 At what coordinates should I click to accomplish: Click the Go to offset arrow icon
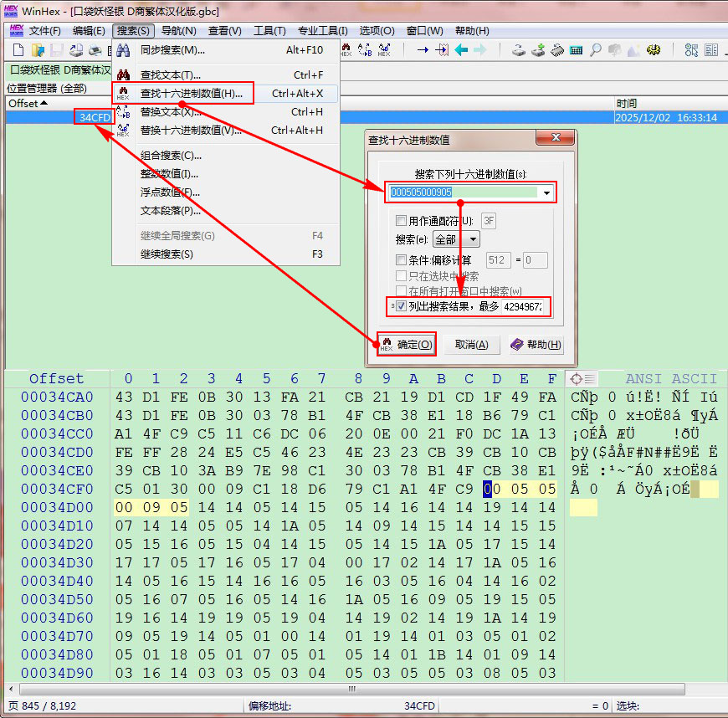pos(423,49)
